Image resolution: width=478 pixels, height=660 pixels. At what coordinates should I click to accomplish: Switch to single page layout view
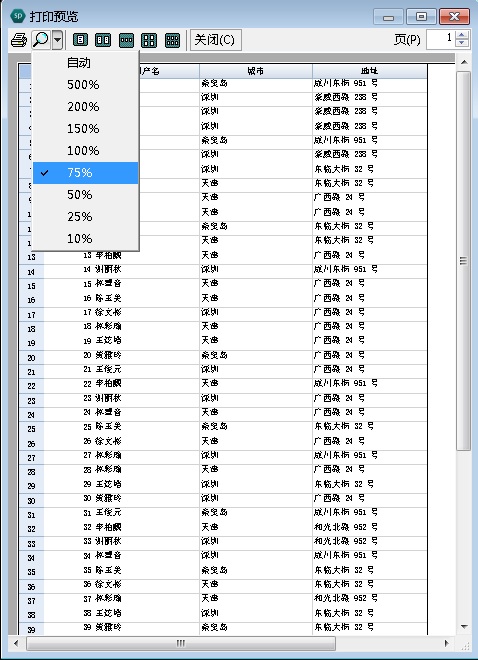tap(80, 40)
